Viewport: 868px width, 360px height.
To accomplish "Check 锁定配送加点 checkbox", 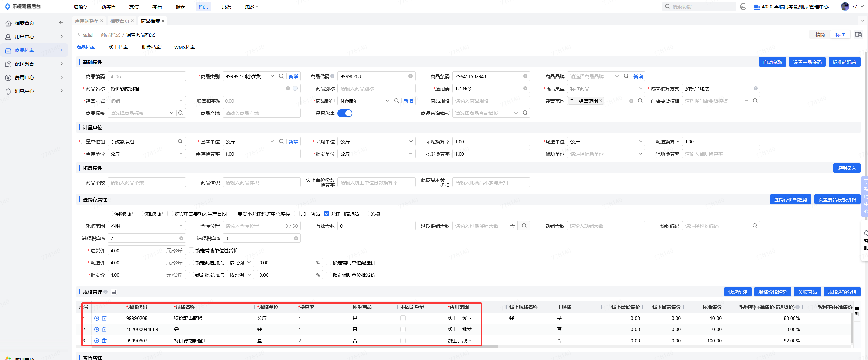I will coord(191,263).
